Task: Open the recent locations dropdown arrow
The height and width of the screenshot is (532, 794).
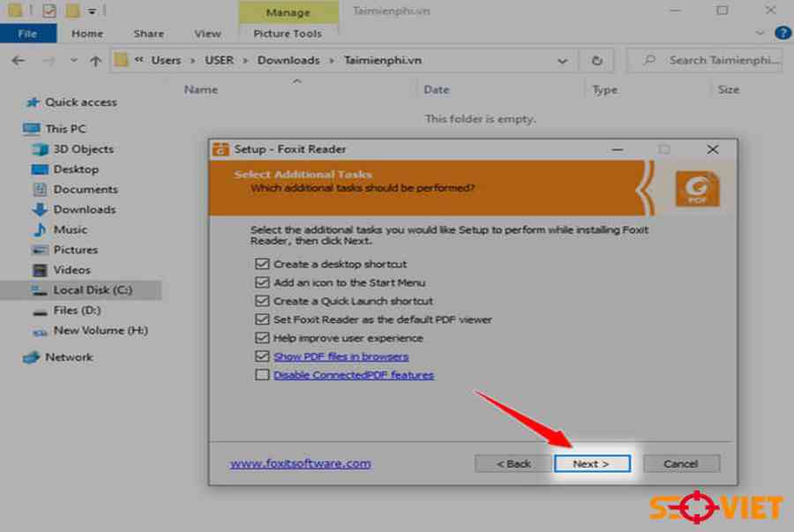Action: point(74,61)
